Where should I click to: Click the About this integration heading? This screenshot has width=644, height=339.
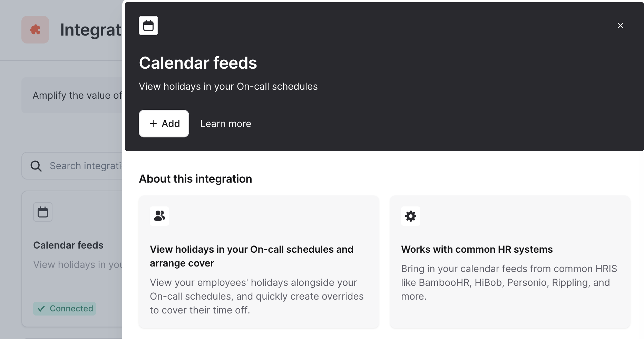pyautogui.click(x=195, y=179)
